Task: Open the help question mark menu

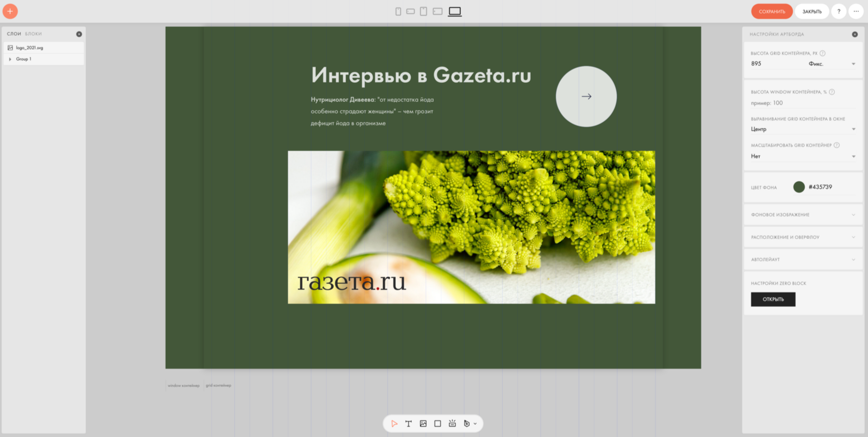Action: point(838,11)
